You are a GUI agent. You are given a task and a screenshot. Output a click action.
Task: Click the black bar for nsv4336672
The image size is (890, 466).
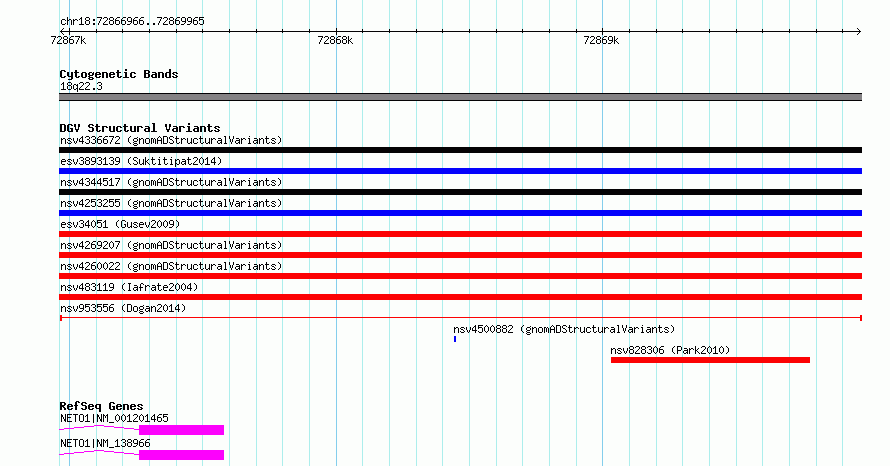(460, 150)
